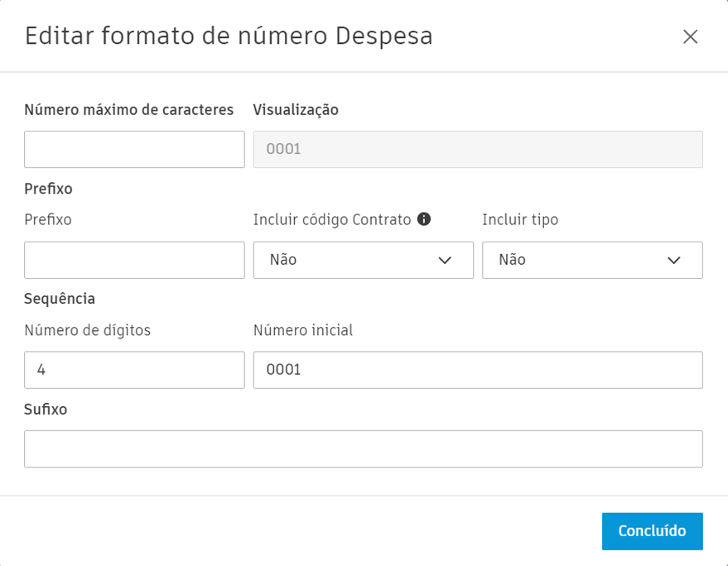
Task: Select the Número inicial field showing 0001
Action: pyautogui.click(x=478, y=370)
